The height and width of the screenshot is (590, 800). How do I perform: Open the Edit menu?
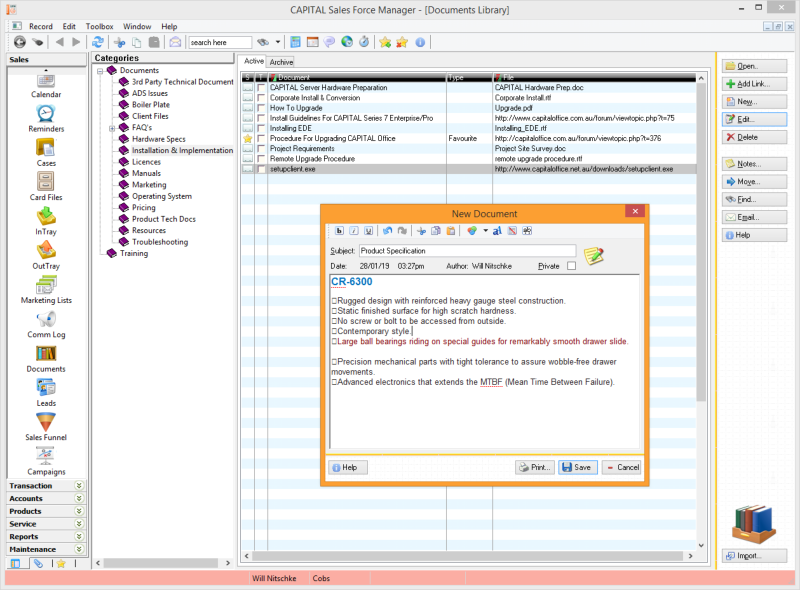coord(69,27)
